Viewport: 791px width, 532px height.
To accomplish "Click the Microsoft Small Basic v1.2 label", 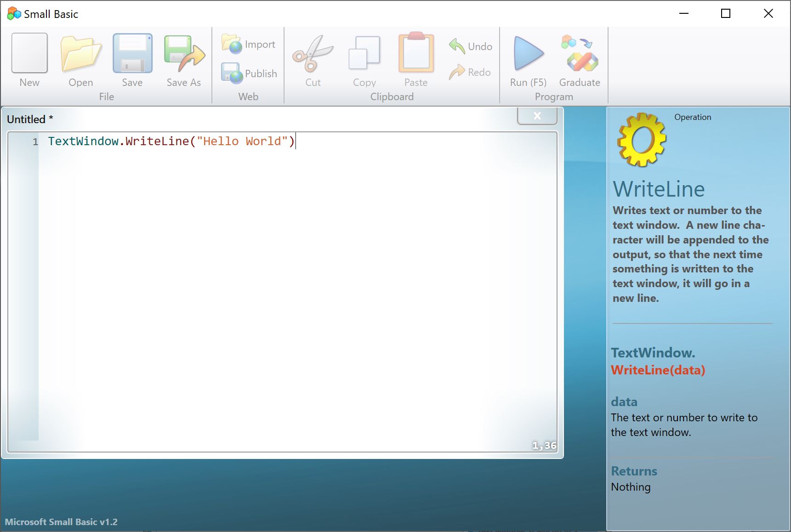I will pos(61,522).
